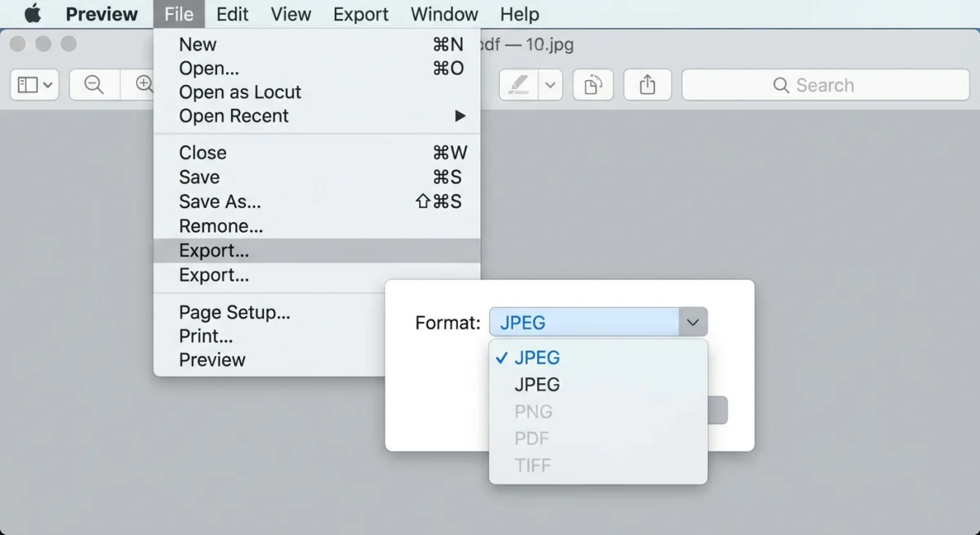Click the highlighted Export... menu item

click(x=317, y=251)
